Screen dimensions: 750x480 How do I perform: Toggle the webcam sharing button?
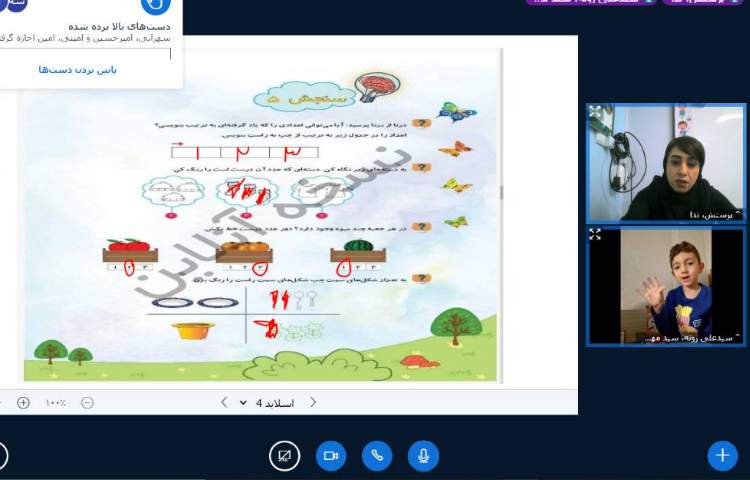pos(331,456)
